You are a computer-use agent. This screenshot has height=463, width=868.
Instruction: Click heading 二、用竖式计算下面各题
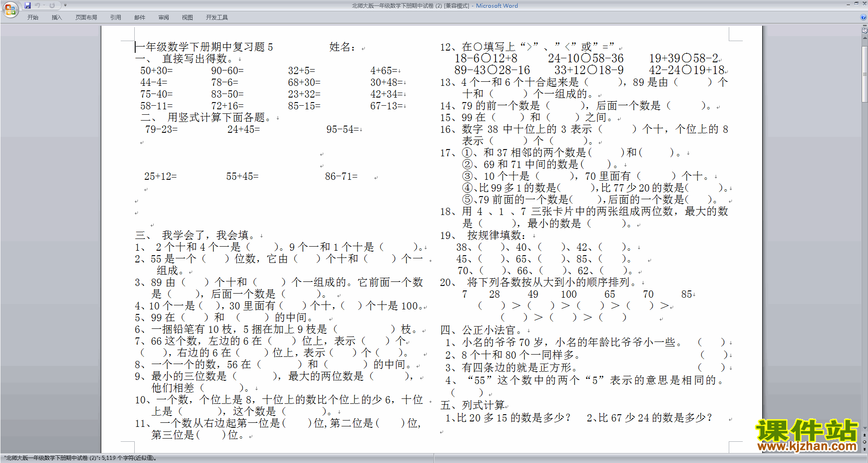(x=206, y=117)
